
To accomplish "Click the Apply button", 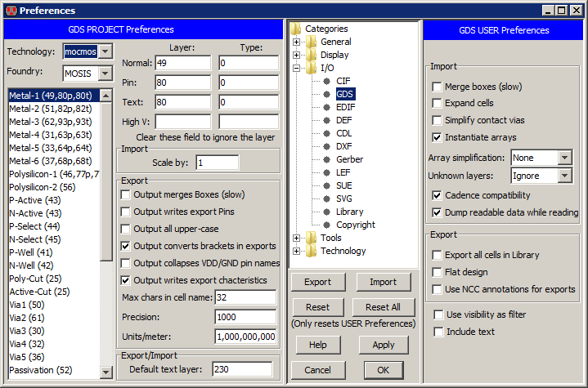I will click(x=384, y=346).
